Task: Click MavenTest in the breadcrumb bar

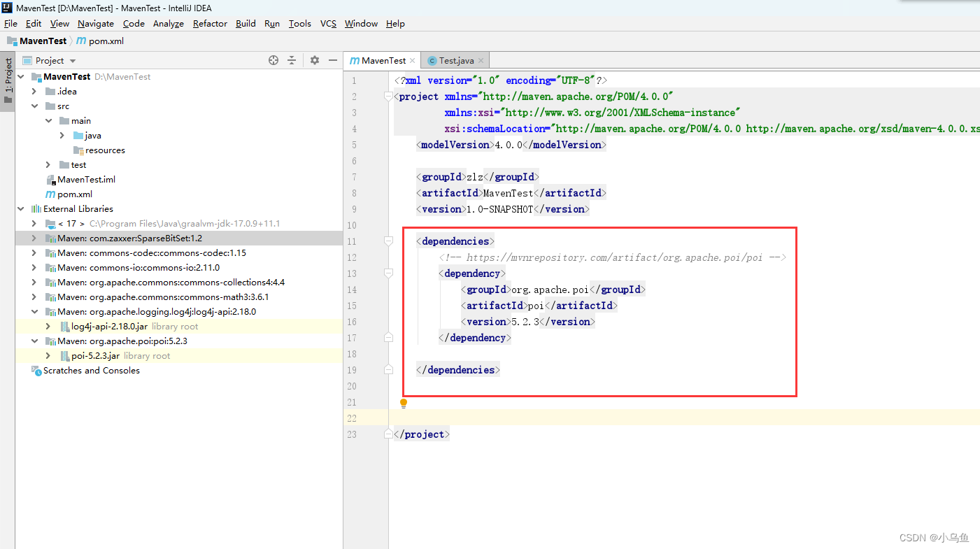Action: click(x=43, y=41)
